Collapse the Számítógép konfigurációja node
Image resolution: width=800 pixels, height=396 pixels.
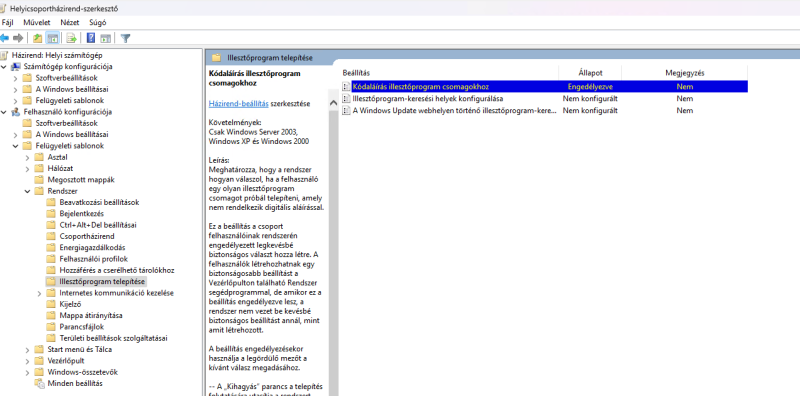[x=4, y=66]
